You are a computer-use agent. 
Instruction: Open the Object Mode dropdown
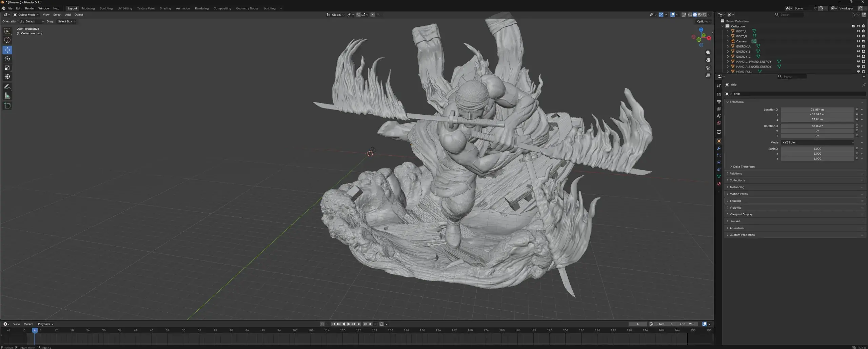(x=26, y=15)
